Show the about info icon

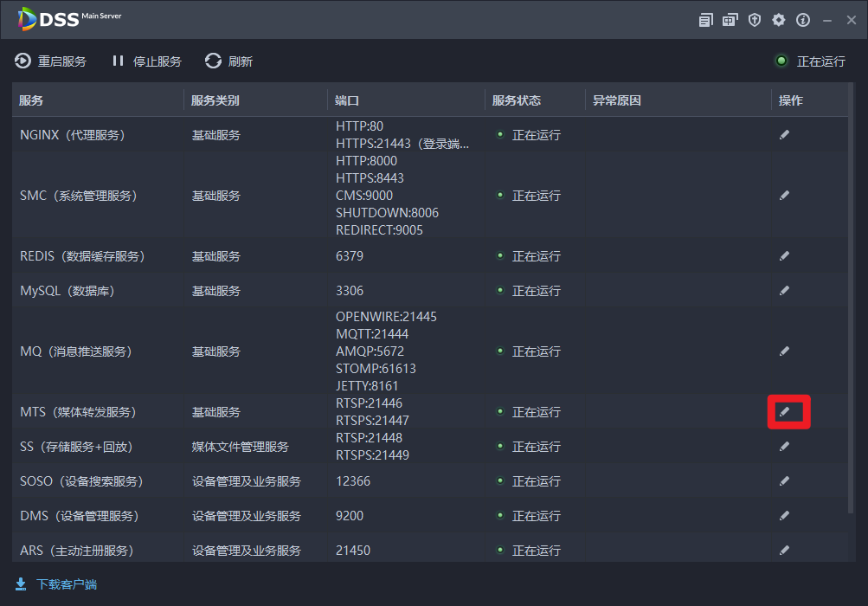click(x=803, y=20)
